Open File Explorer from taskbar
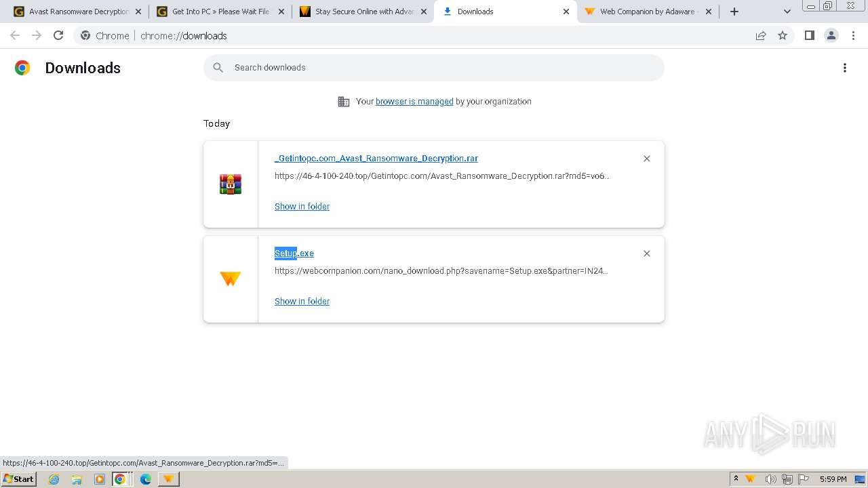 coord(77,479)
